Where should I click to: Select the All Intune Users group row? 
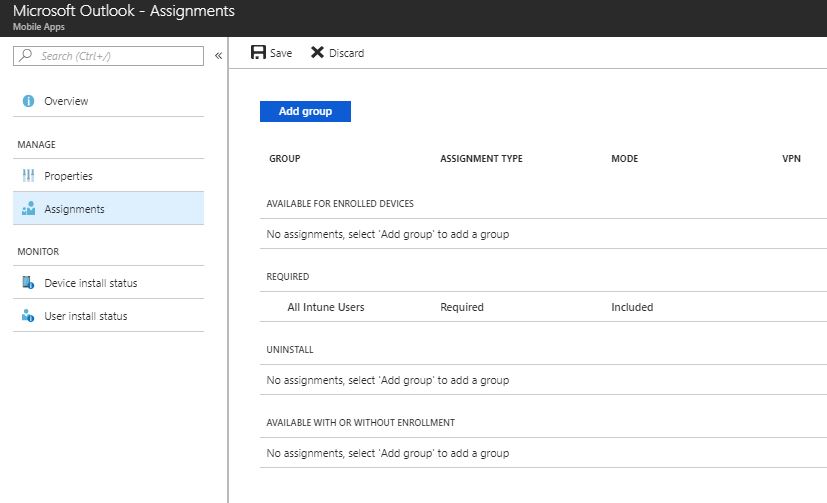point(543,307)
